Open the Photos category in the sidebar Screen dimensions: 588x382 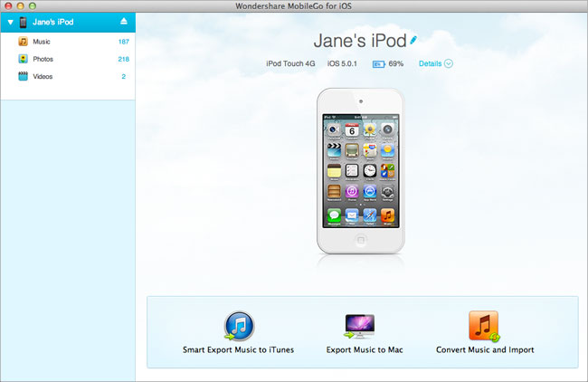click(68, 59)
